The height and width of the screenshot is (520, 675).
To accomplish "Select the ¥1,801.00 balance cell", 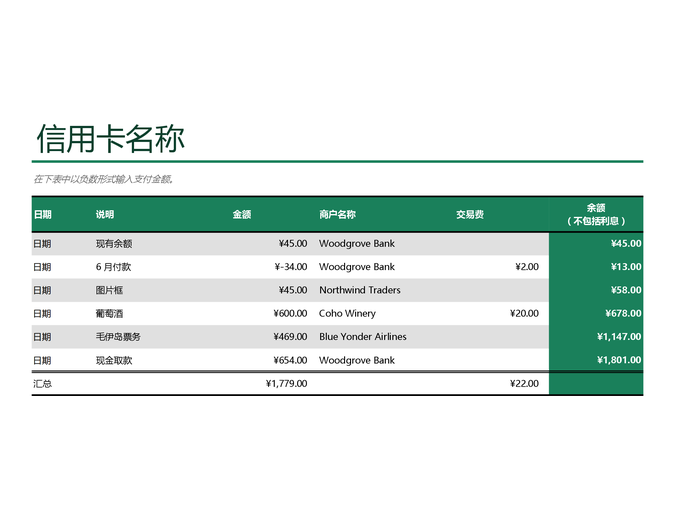I will [x=619, y=360].
